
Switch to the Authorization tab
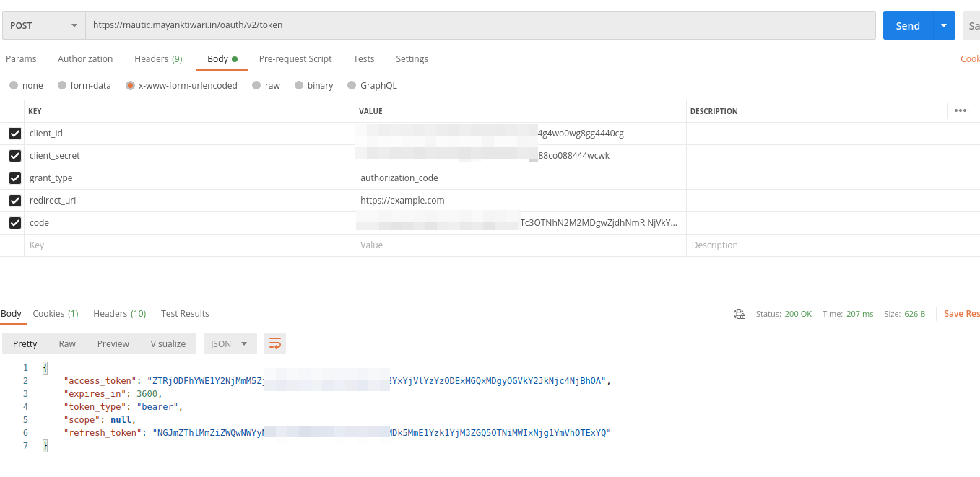click(85, 58)
